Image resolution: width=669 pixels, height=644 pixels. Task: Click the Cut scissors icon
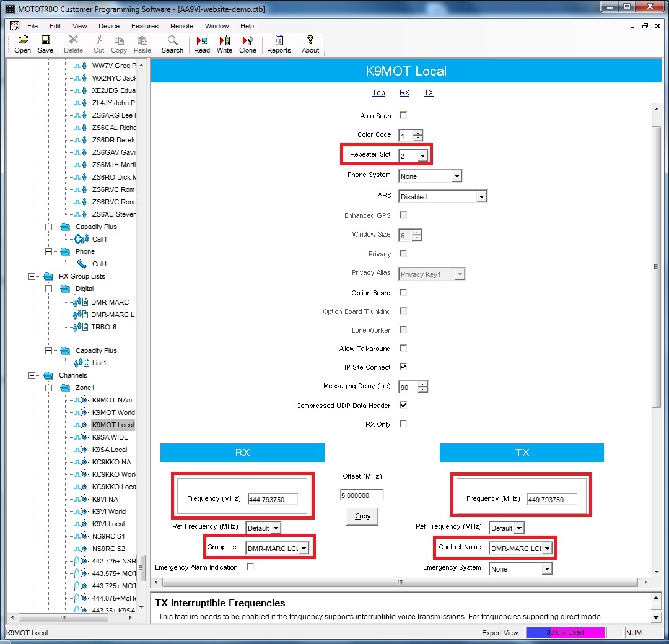[x=99, y=40]
